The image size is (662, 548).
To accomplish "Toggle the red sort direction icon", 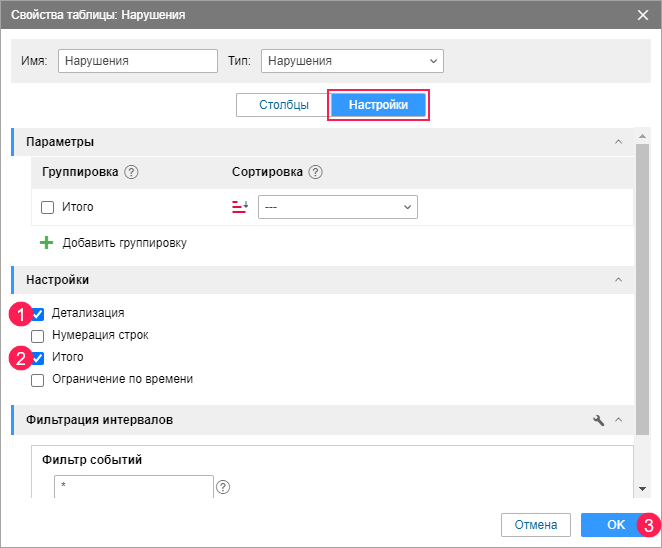I will click(x=240, y=207).
